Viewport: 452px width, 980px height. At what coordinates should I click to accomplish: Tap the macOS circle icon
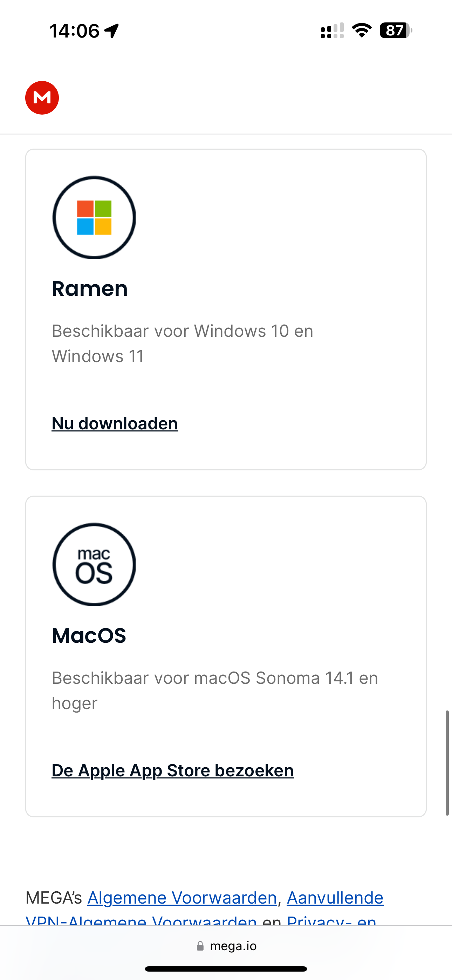pos(94,564)
